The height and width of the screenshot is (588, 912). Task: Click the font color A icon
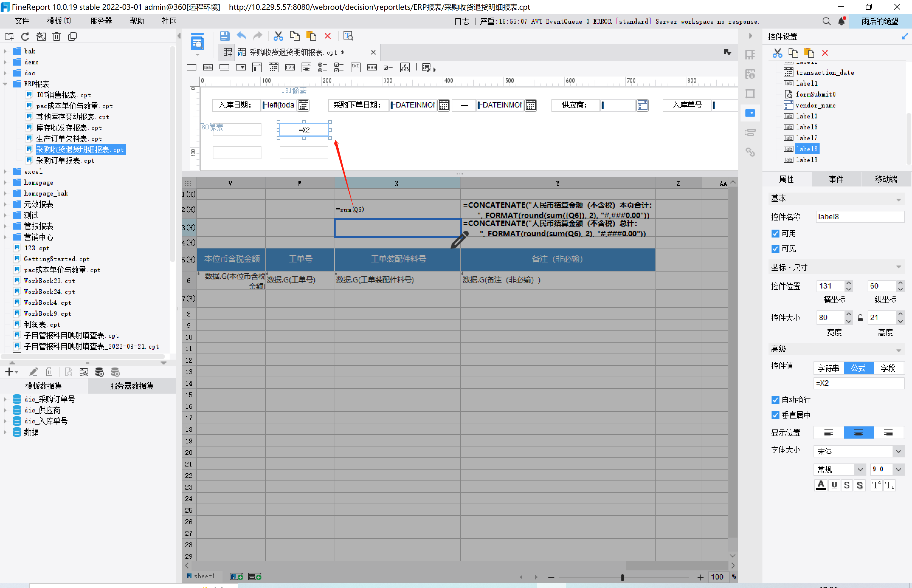click(821, 485)
